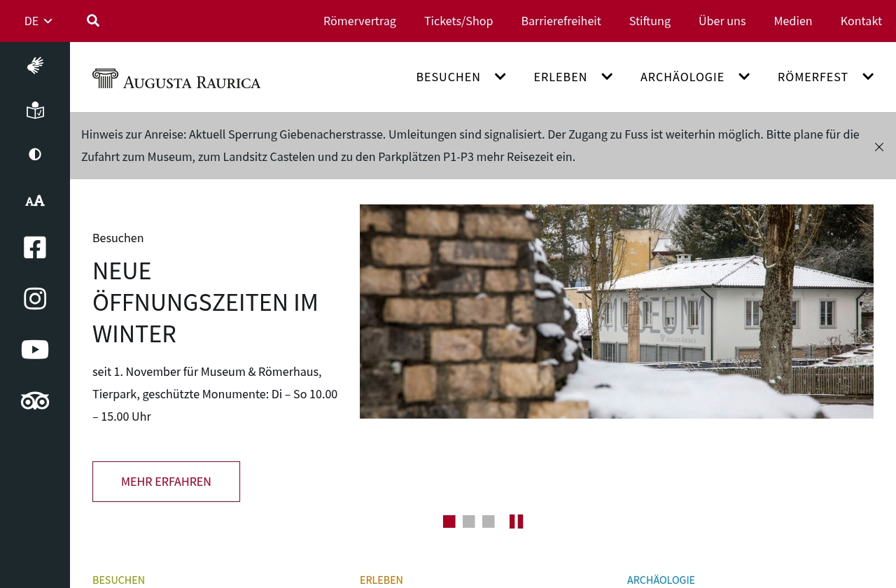Expand the Römerfest menu chevron
The height and width of the screenshot is (588, 896).
tap(868, 77)
